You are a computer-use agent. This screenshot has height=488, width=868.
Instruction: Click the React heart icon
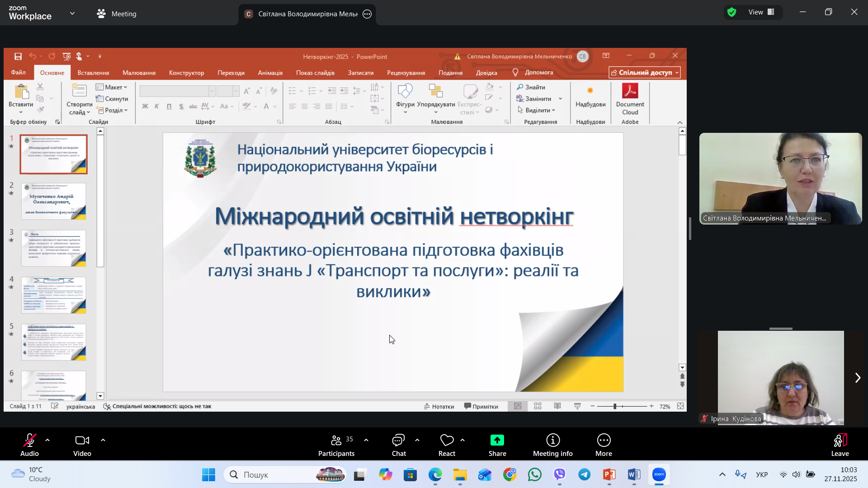[x=446, y=441]
